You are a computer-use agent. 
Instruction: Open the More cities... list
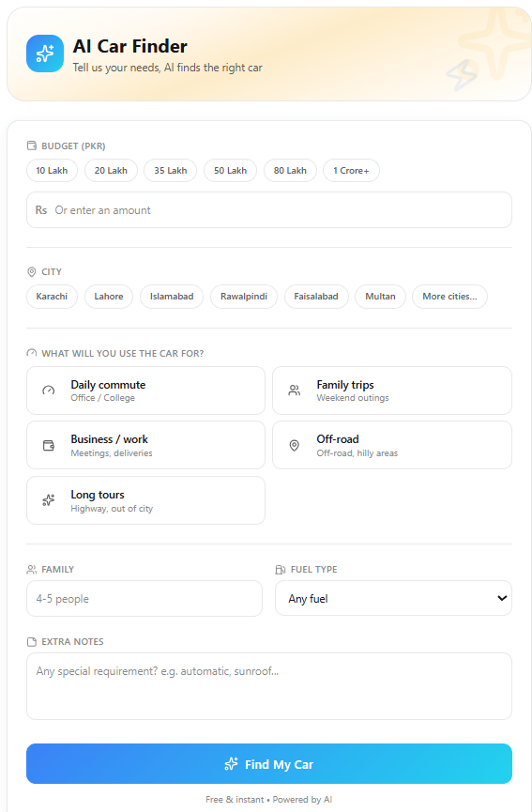click(x=449, y=297)
